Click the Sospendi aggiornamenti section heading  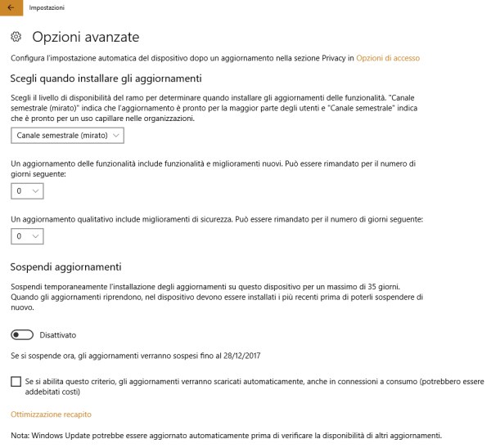click(x=65, y=267)
